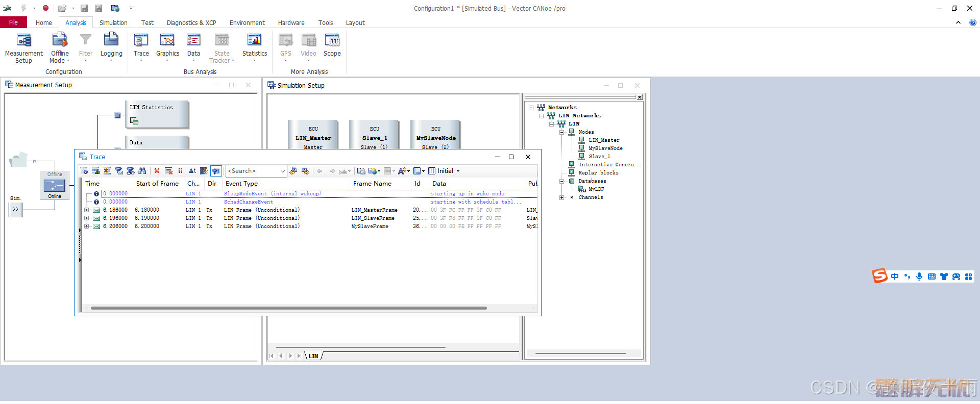
Task: Expand the 6.186000 LIN_MasterFrame trace row
Action: (x=86, y=210)
